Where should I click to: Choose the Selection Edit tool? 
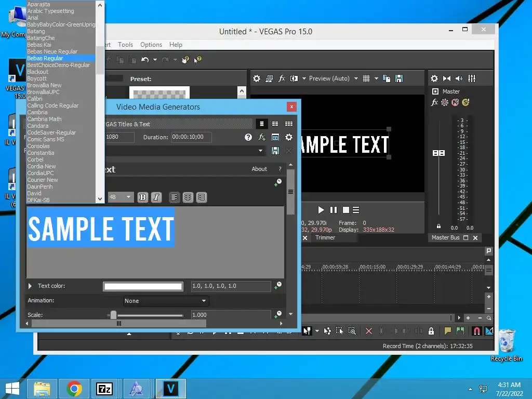click(339, 331)
